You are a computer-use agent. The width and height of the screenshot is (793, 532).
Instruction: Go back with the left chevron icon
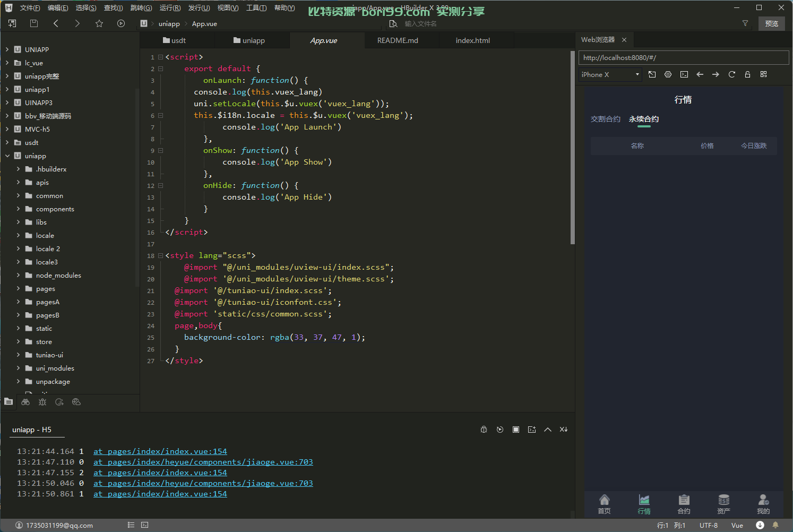(56, 23)
